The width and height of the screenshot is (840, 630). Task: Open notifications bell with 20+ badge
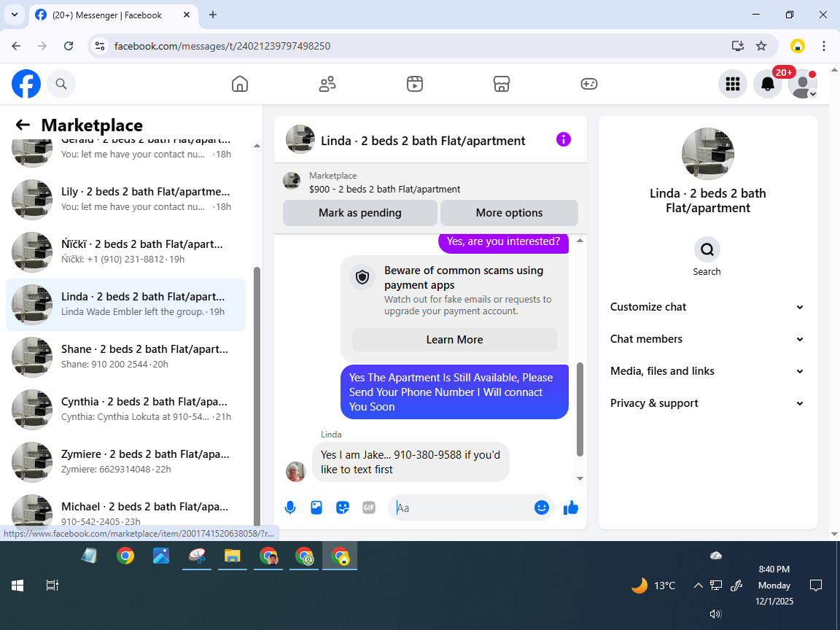click(x=768, y=84)
